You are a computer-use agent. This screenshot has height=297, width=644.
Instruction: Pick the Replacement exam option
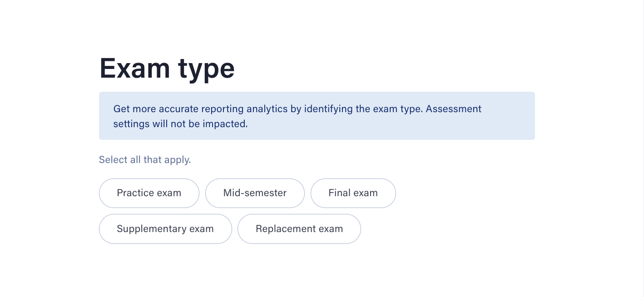click(x=299, y=229)
